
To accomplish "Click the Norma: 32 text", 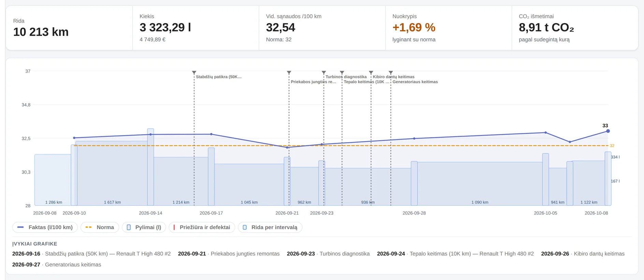I will point(279,40).
